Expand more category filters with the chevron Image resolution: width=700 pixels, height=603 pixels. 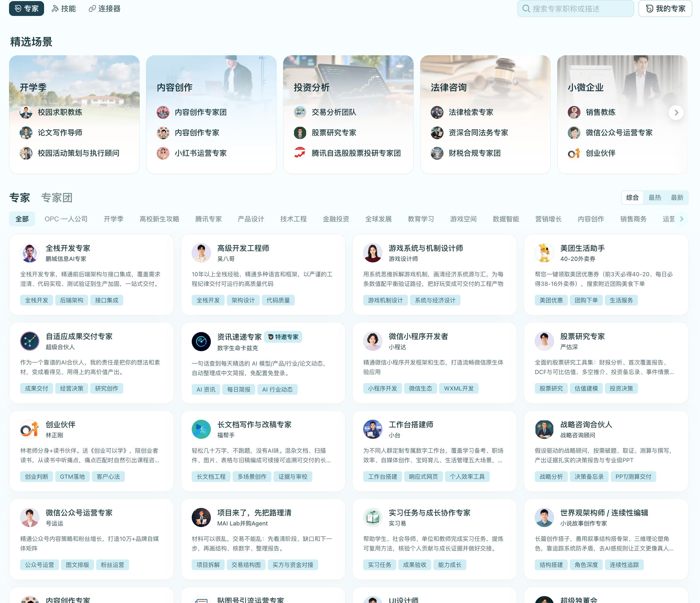coord(682,219)
